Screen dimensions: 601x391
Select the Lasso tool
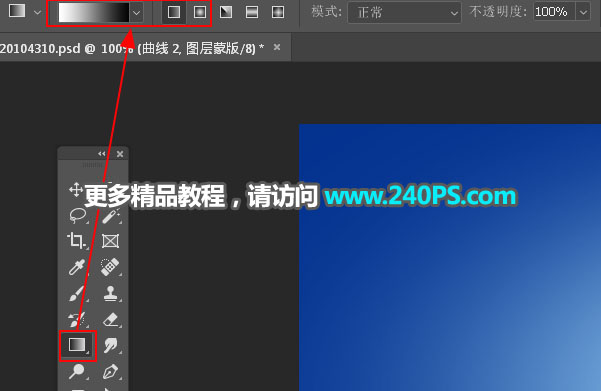coord(77,215)
